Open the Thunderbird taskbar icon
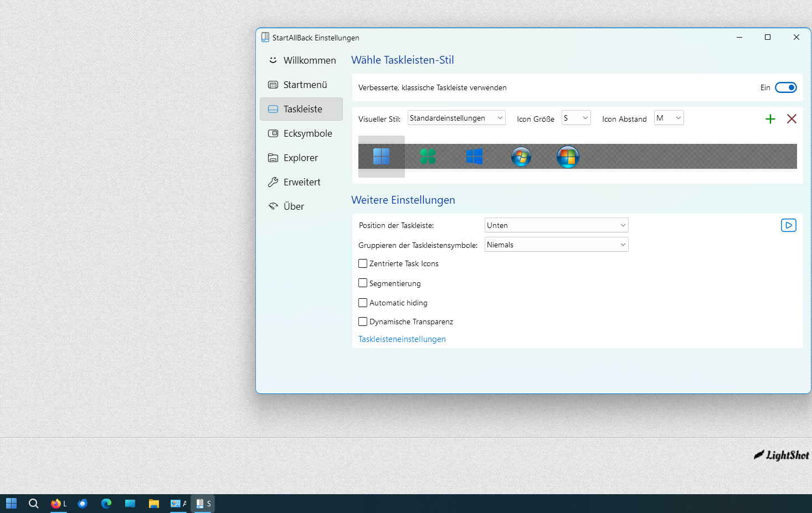Viewport: 812px width, 513px height. click(83, 504)
